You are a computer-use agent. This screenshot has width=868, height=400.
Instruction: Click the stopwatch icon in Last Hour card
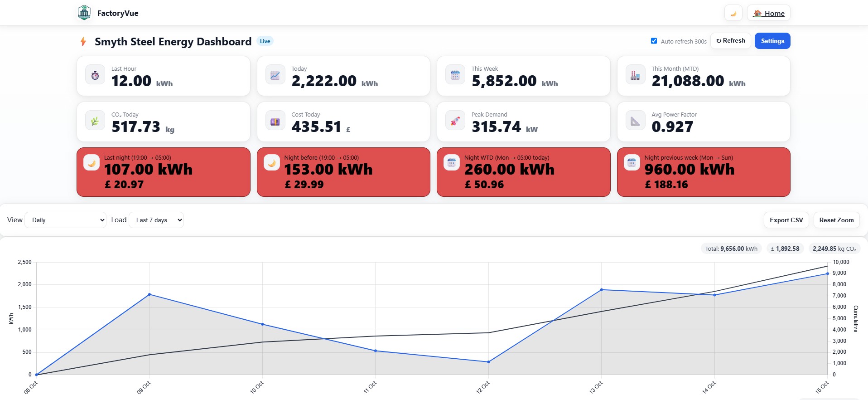coord(95,75)
